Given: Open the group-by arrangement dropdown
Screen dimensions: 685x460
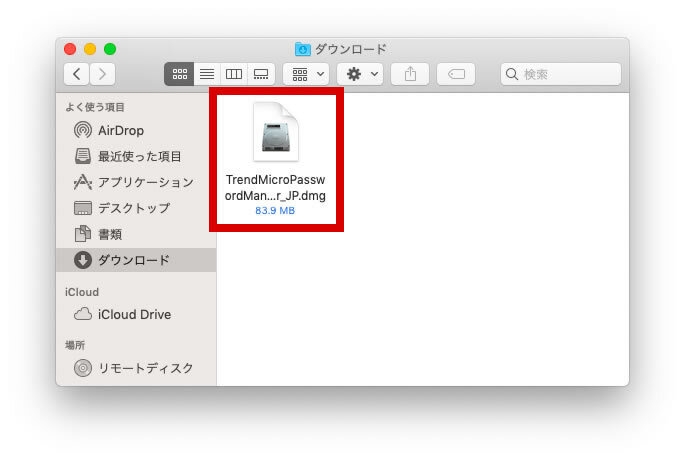Looking at the screenshot, I should [306, 74].
